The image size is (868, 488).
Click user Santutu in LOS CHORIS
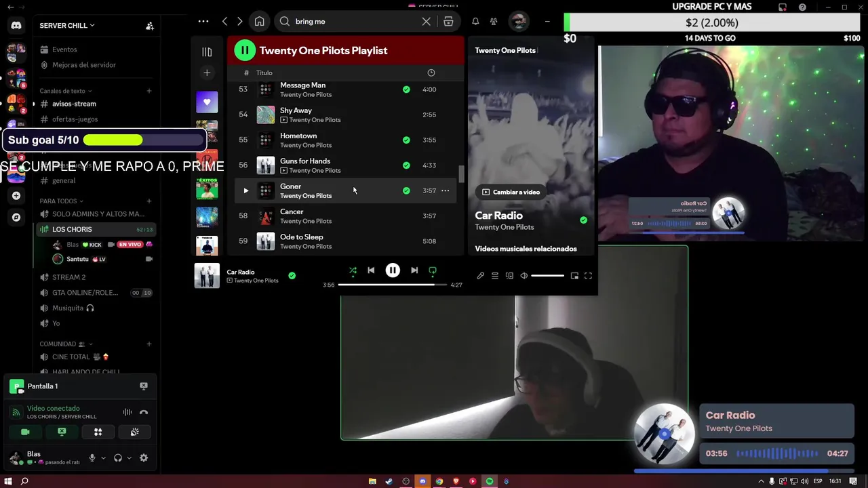77,259
